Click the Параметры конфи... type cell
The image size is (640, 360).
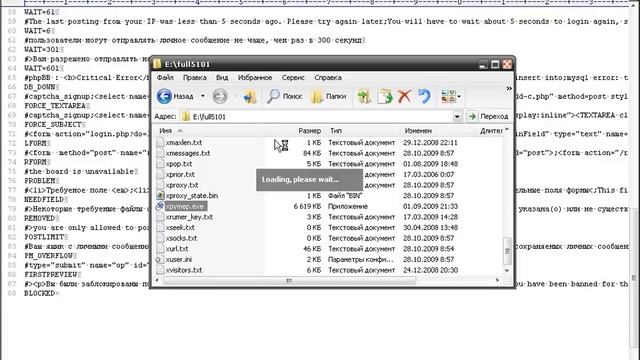361,259
